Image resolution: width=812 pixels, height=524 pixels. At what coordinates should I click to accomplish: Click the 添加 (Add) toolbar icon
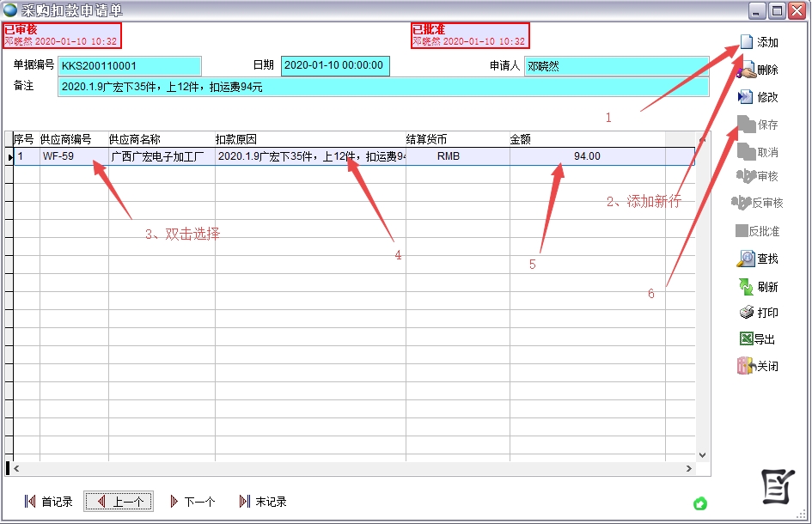(x=747, y=42)
